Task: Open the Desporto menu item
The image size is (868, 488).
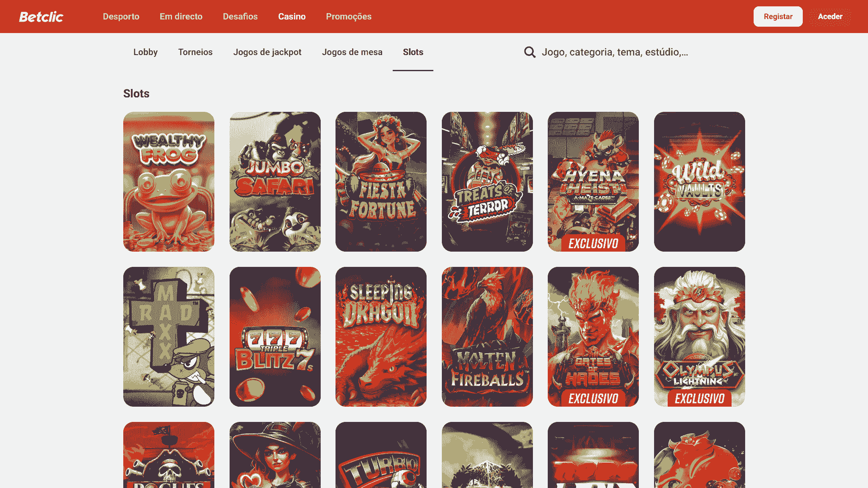Action: [x=121, y=17]
